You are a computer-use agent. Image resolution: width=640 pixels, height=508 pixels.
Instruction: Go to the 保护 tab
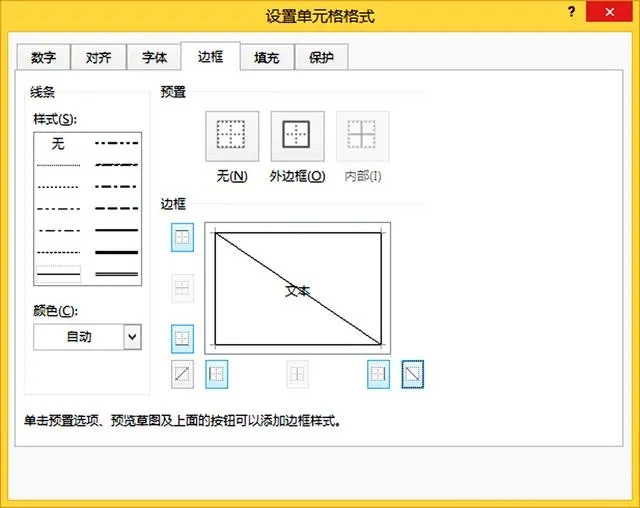tap(322, 58)
